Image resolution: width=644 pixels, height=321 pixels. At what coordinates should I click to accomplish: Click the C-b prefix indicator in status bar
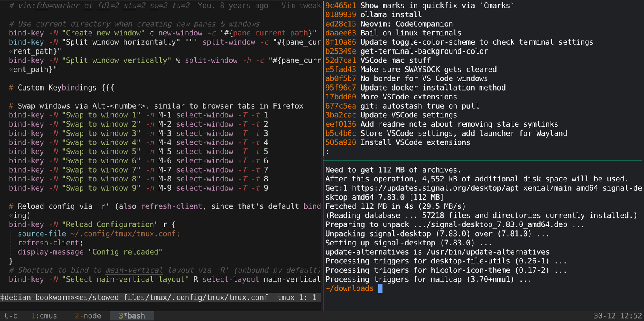click(11, 316)
